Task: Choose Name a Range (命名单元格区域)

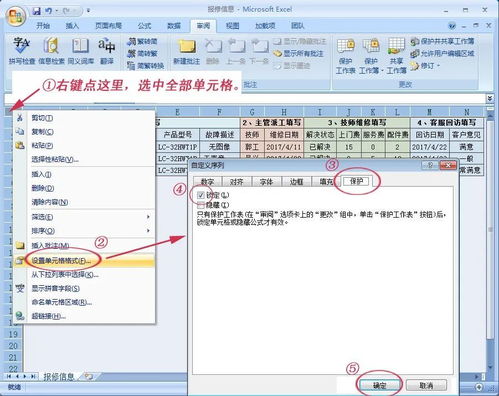Action: [84, 302]
